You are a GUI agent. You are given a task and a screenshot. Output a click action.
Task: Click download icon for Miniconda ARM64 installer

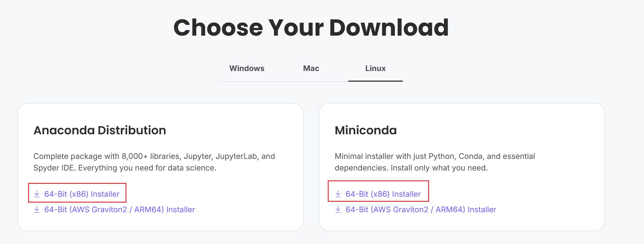click(x=338, y=209)
